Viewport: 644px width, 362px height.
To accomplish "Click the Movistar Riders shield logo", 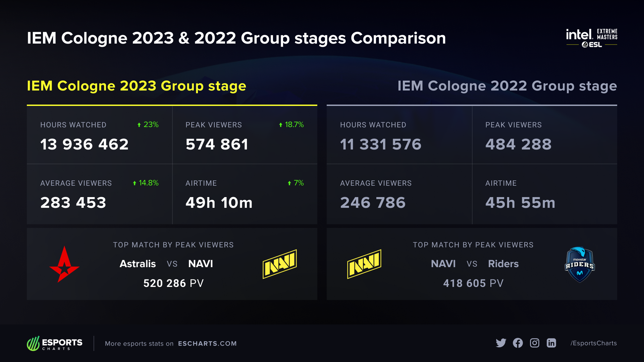I will [580, 264].
